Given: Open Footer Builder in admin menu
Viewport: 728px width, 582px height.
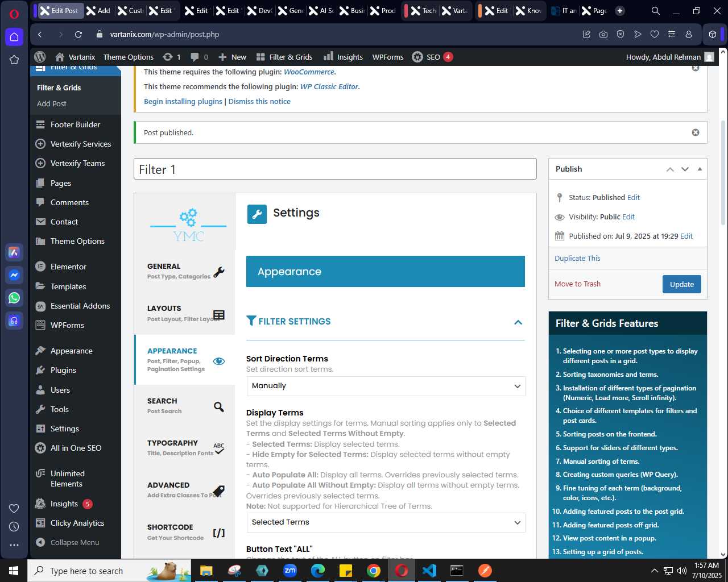Looking at the screenshot, I should point(75,124).
